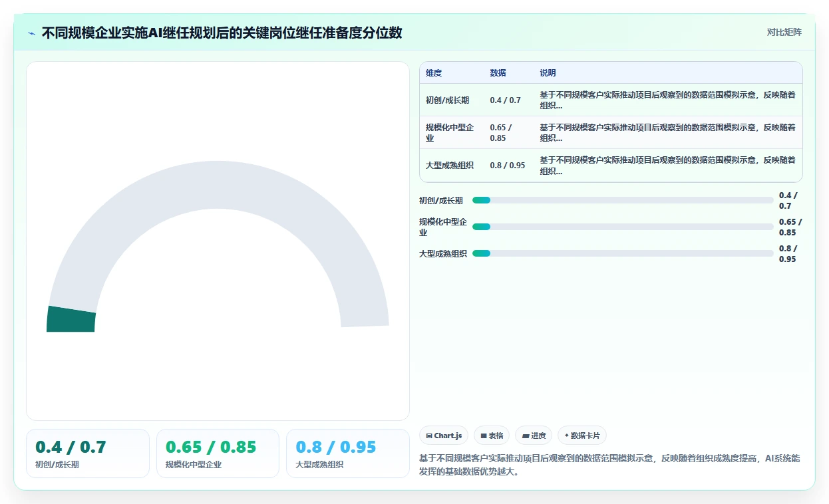The height and width of the screenshot is (504, 829).
Task: Click the 大型成熟组织 progress bar
Action: click(x=623, y=253)
